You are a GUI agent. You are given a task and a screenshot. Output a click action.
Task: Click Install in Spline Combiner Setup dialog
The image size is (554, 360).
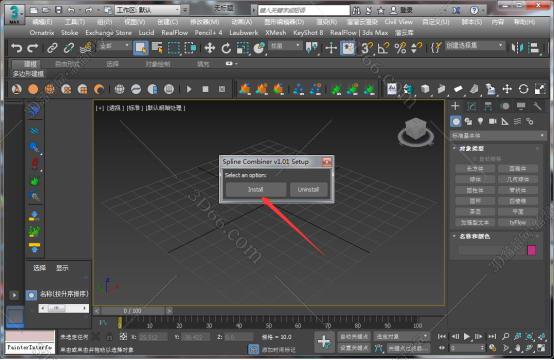pos(256,190)
